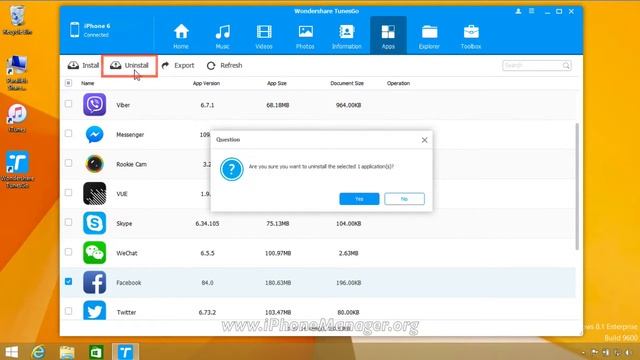Click the Install toolbar button
The width and height of the screenshot is (640, 360).
[83, 65]
